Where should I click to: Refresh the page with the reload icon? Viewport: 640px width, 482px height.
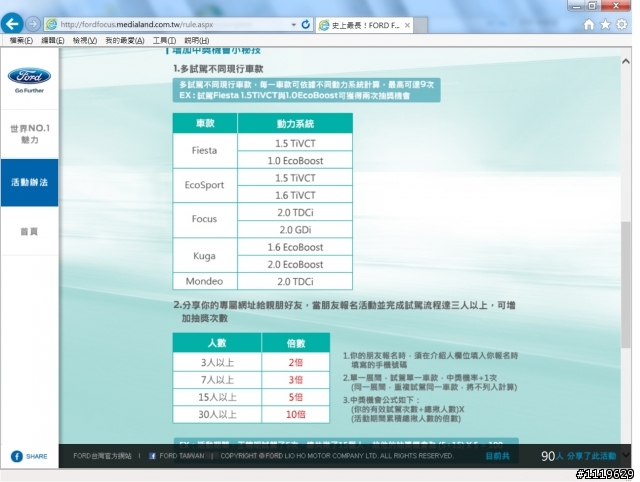click(305, 24)
